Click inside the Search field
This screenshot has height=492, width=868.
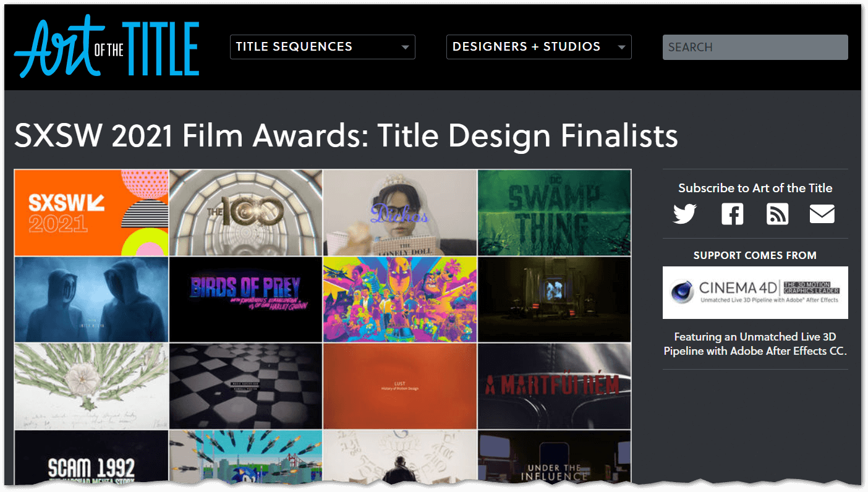[x=755, y=47]
